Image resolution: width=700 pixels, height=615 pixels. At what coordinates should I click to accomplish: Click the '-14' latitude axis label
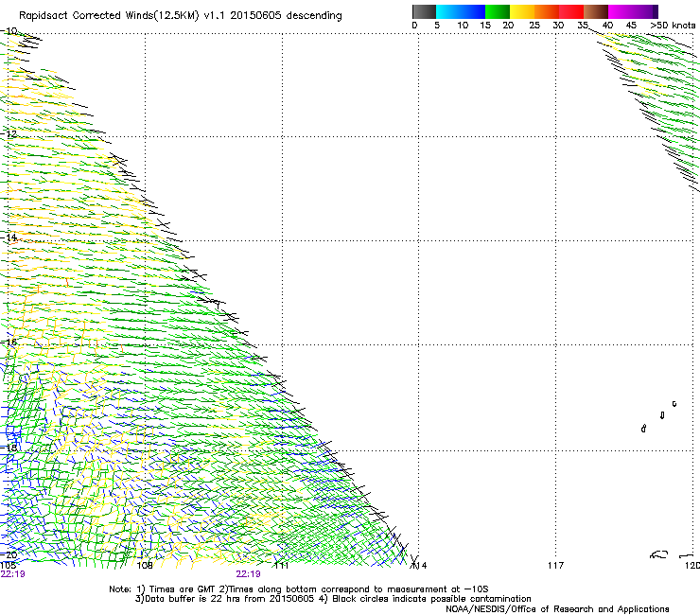point(9,237)
